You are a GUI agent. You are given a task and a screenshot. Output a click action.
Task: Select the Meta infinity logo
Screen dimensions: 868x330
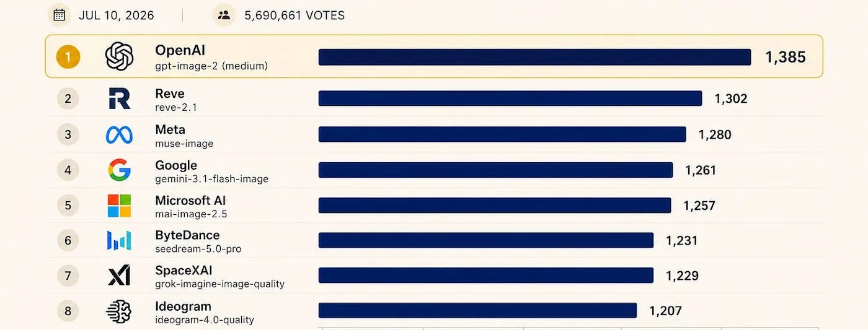[119, 134]
